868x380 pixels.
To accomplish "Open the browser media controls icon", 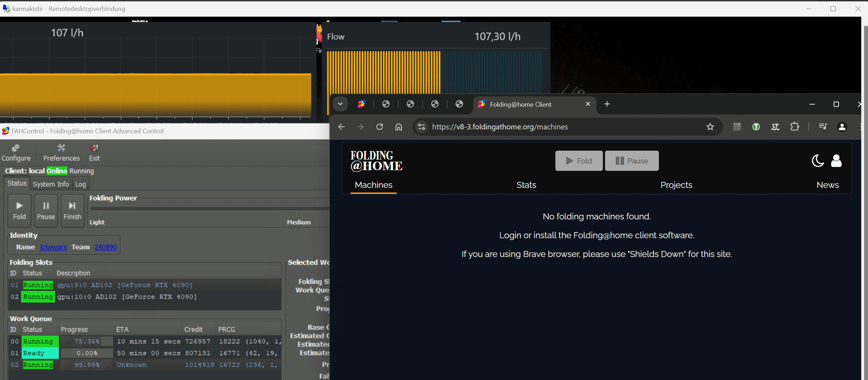I will coord(823,127).
